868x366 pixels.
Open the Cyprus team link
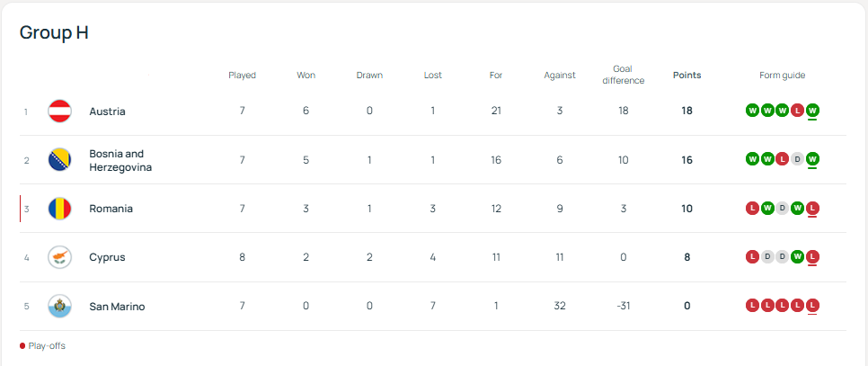click(107, 257)
